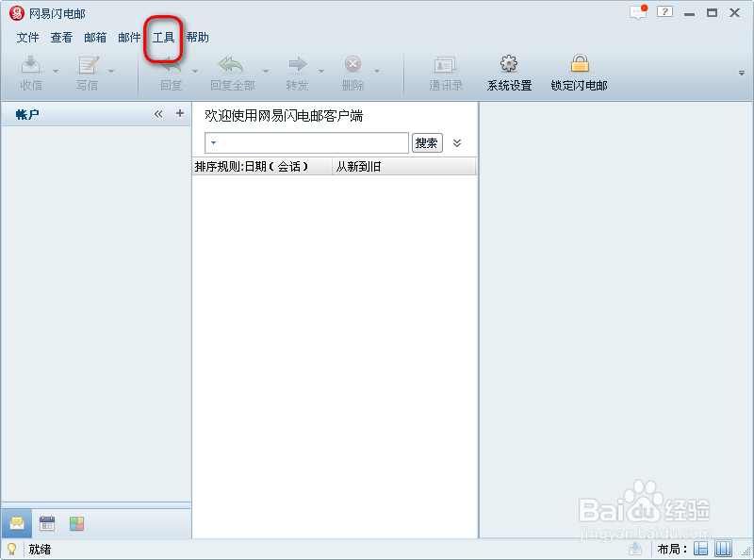Open the search field dropdown arrow
Image resolution: width=754 pixels, height=560 pixels.
[x=214, y=143]
